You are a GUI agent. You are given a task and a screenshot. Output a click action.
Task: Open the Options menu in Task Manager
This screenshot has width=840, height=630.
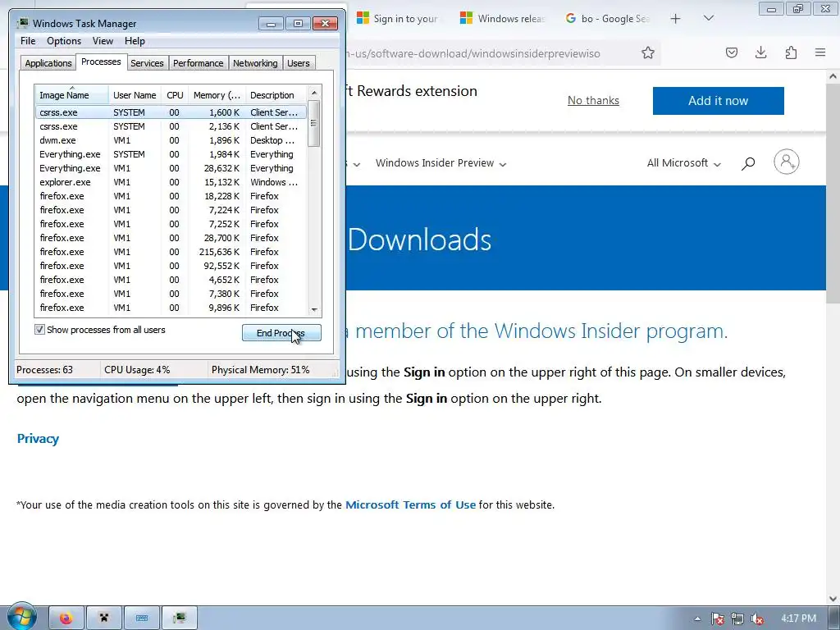pyautogui.click(x=64, y=41)
